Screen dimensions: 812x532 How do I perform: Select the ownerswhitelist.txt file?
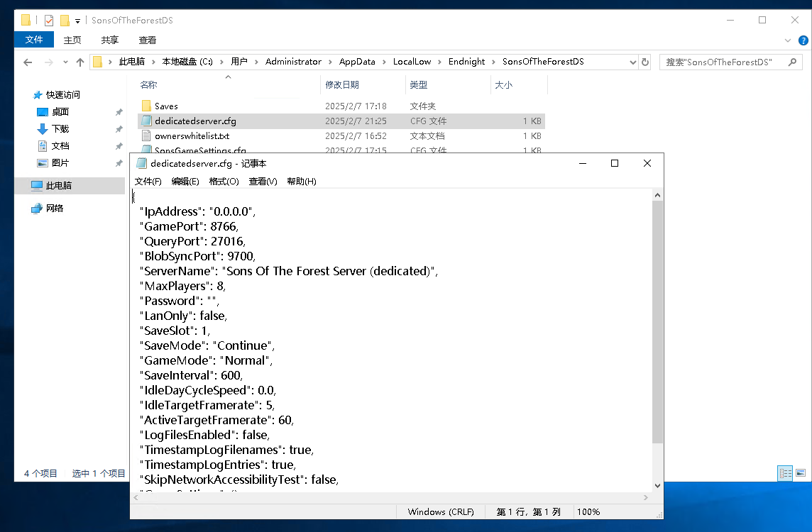pyautogui.click(x=192, y=136)
